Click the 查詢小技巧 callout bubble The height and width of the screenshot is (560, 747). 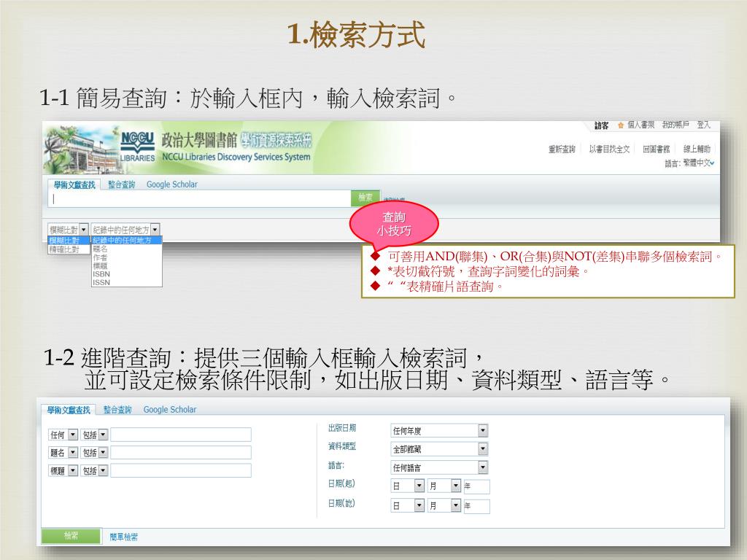click(x=394, y=224)
